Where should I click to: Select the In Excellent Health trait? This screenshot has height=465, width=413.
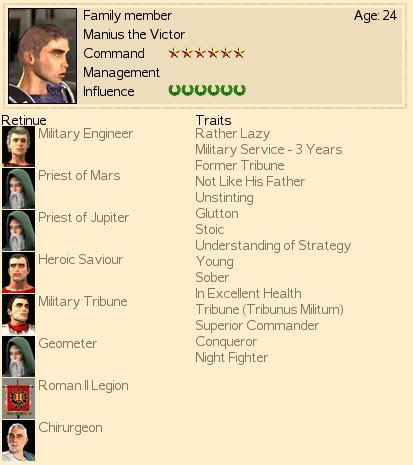coord(248,294)
